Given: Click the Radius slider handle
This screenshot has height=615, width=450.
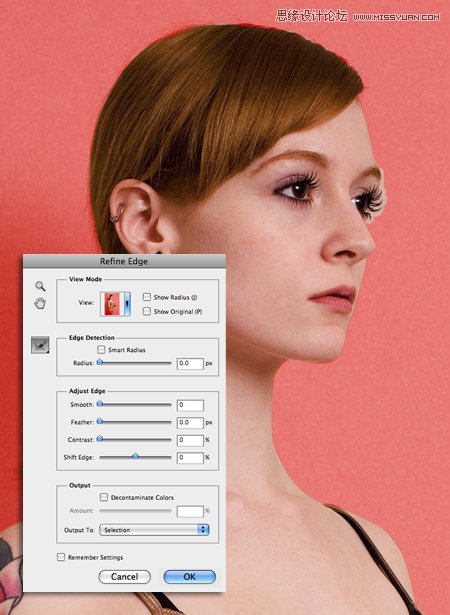Looking at the screenshot, I should coord(100,363).
